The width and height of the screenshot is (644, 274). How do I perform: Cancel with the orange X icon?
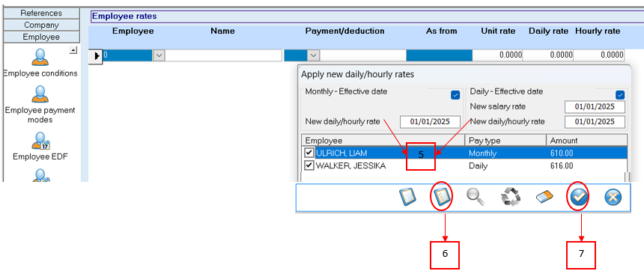tap(613, 198)
